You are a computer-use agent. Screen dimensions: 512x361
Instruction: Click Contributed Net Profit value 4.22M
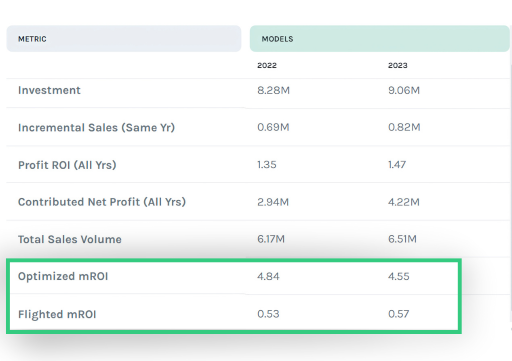(404, 202)
